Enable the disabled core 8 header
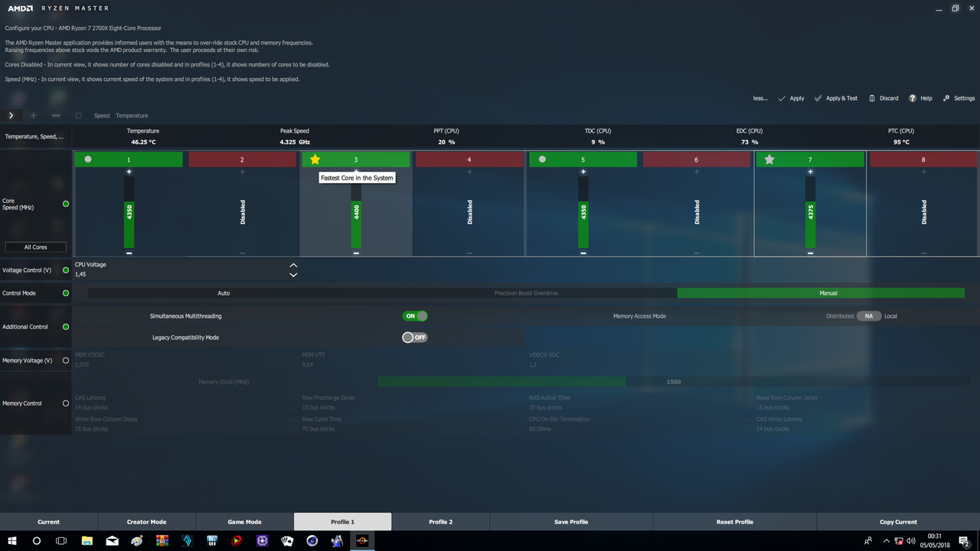980x551 pixels. pos(923,159)
